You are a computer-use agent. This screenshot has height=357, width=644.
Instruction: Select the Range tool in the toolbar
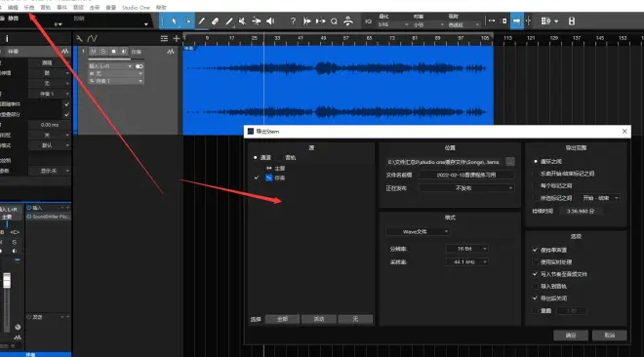(187, 20)
